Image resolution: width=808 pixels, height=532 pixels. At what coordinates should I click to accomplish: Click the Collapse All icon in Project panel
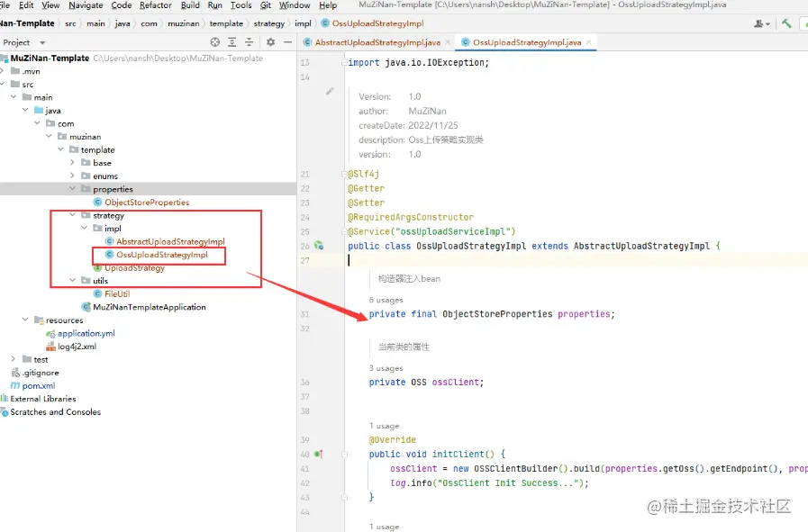[249, 42]
